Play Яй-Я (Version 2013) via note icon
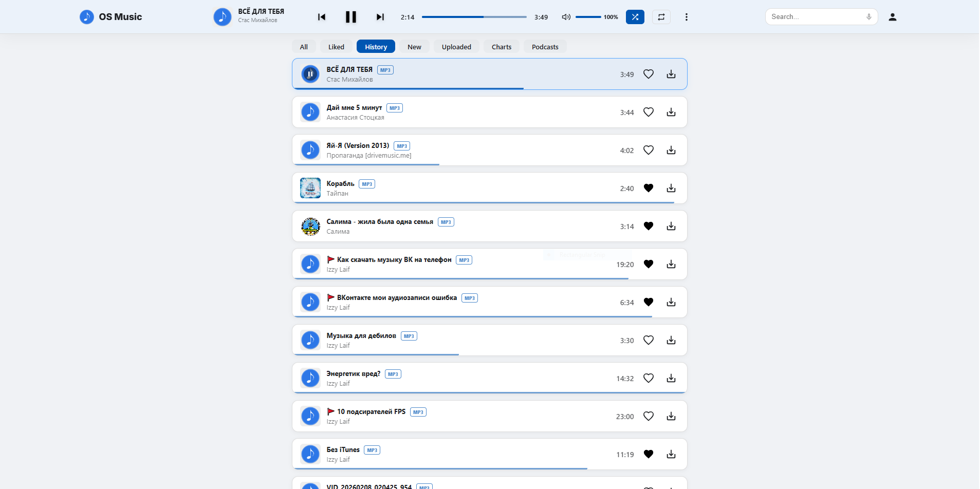980x489 pixels. point(310,150)
